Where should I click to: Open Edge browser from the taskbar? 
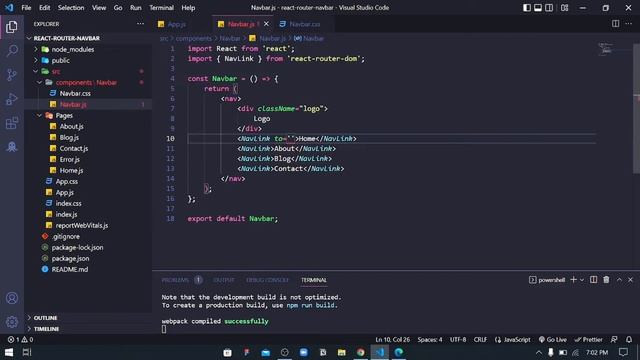(x=399, y=352)
